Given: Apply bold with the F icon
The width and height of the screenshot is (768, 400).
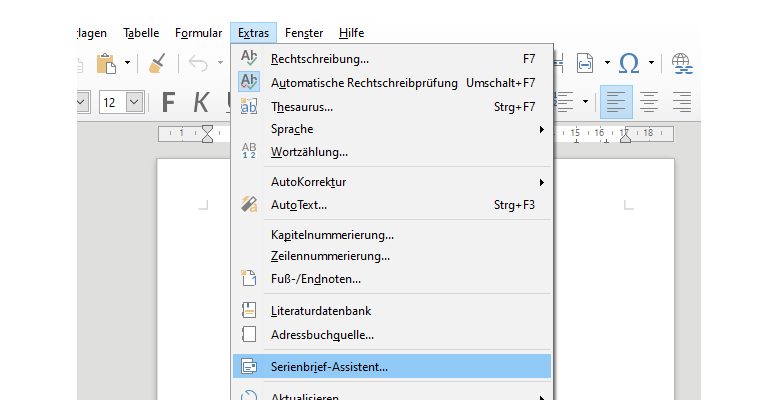Looking at the screenshot, I should click(x=168, y=102).
